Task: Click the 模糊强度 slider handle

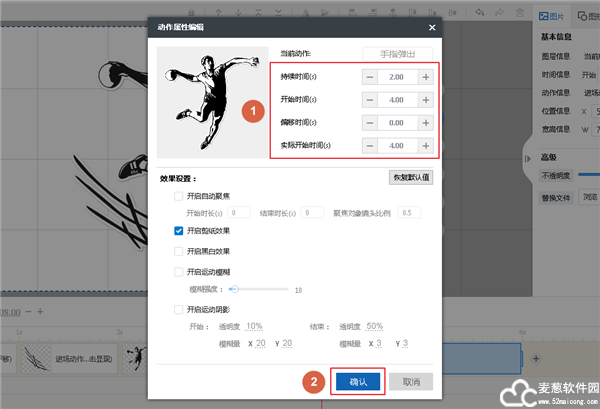Action: [234, 289]
